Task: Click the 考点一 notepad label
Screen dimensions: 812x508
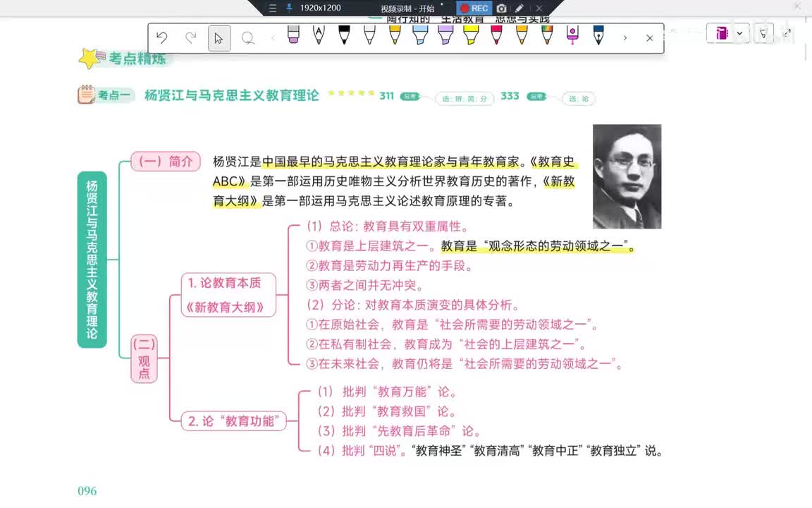Action: 105,95
